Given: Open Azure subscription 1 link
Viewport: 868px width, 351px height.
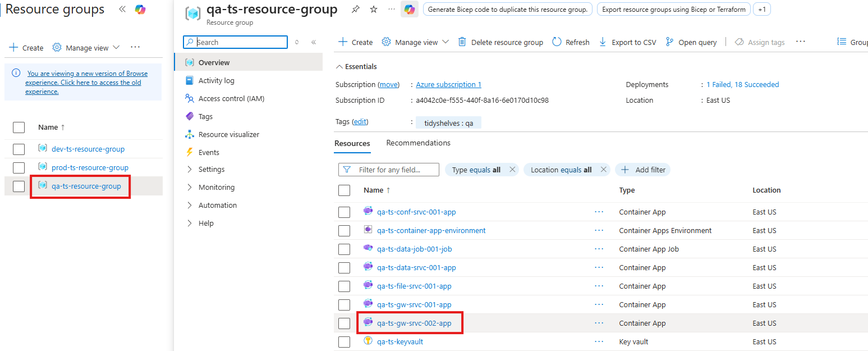Looking at the screenshot, I should point(448,84).
